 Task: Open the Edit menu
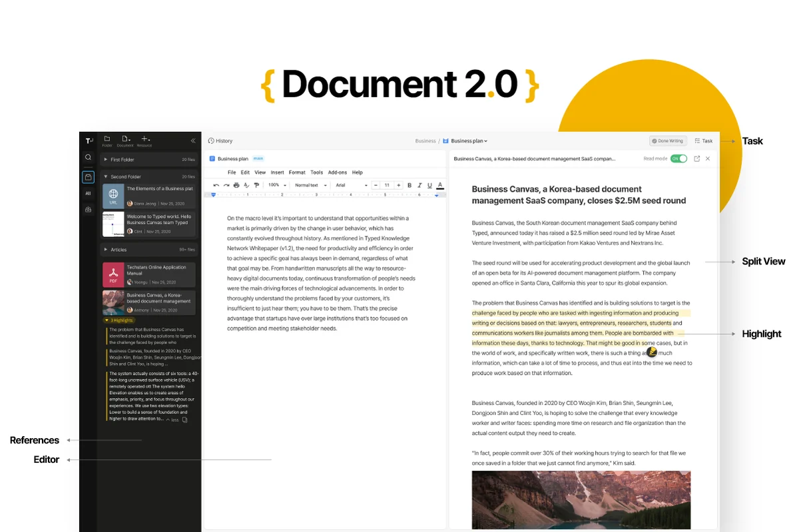tap(245, 172)
